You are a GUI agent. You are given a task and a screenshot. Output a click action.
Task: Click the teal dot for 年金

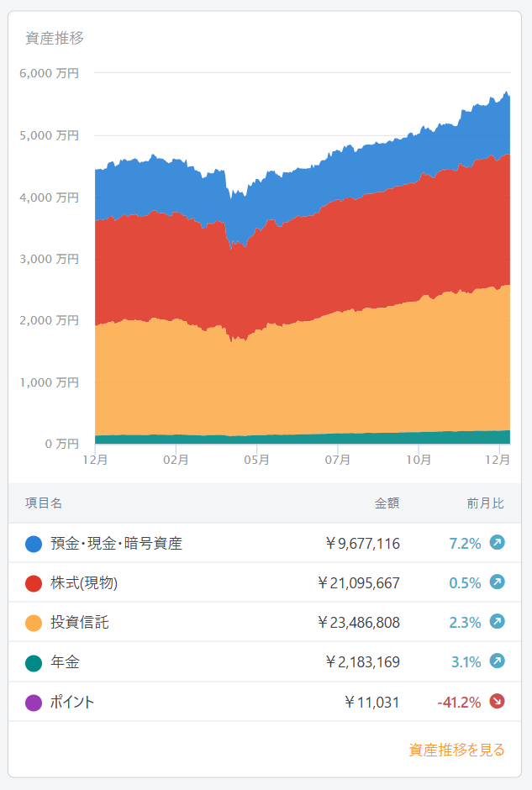click(34, 662)
